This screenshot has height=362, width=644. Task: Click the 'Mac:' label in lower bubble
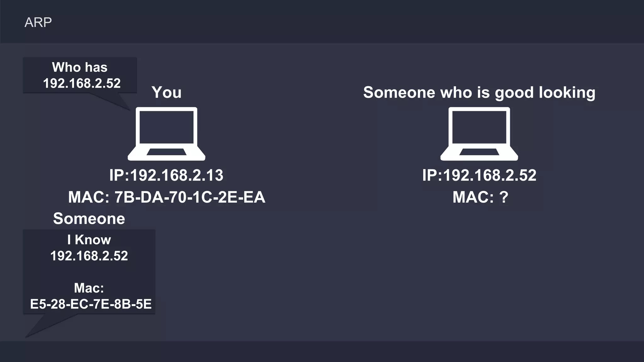pyautogui.click(x=89, y=288)
